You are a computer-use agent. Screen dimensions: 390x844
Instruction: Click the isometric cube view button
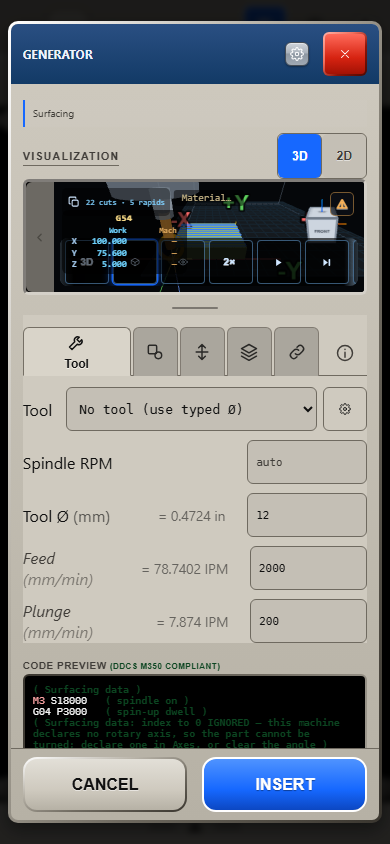click(x=135, y=262)
